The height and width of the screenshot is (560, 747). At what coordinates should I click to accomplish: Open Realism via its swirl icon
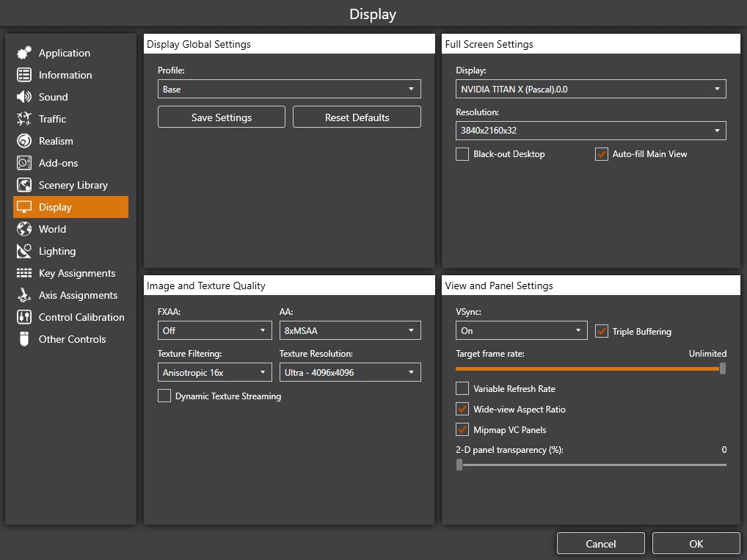point(23,141)
